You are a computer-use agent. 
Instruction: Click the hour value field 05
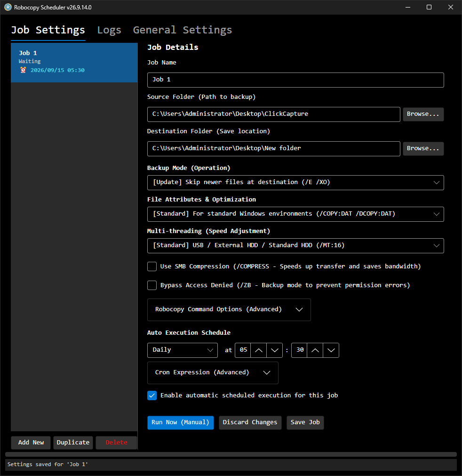coord(243,350)
